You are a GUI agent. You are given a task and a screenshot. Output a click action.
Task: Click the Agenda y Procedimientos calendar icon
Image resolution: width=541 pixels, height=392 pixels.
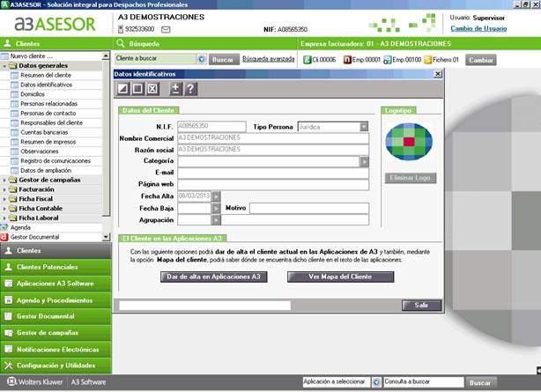(x=8, y=300)
